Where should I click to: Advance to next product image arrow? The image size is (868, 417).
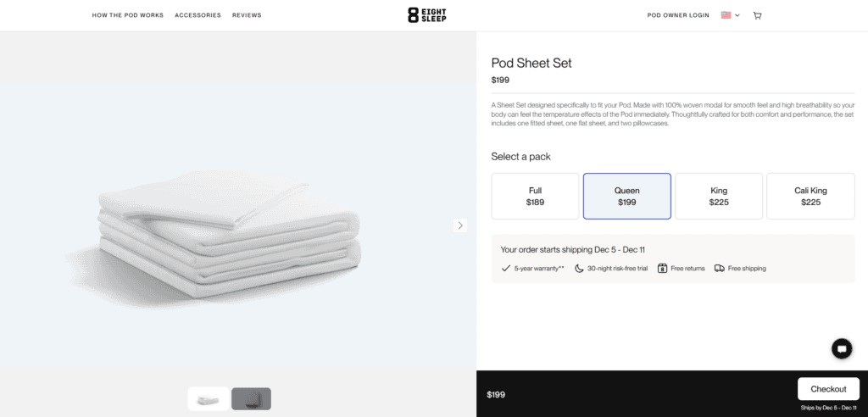460,225
